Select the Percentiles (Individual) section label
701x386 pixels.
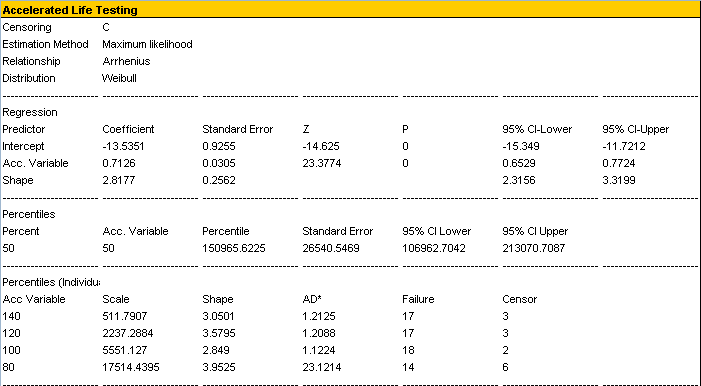coord(51,282)
